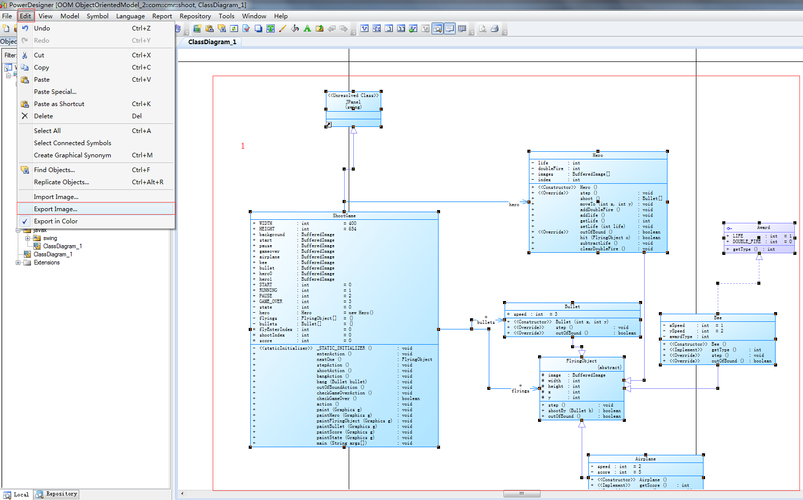Choose Find Objects... in the menu
803x500 pixels.
click(x=96, y=170)
